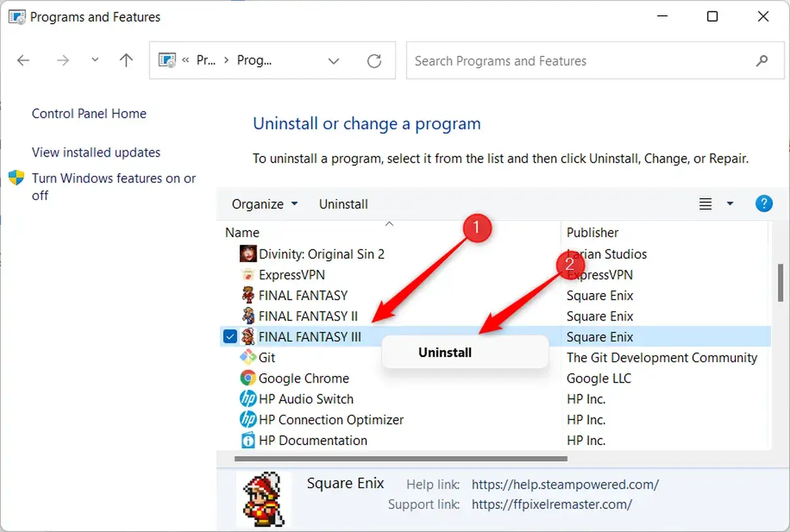Image resolution: width=790 pixels, height=532 pixels.
Task: Click the ExpressVPN name text
Action: [292, 275]
